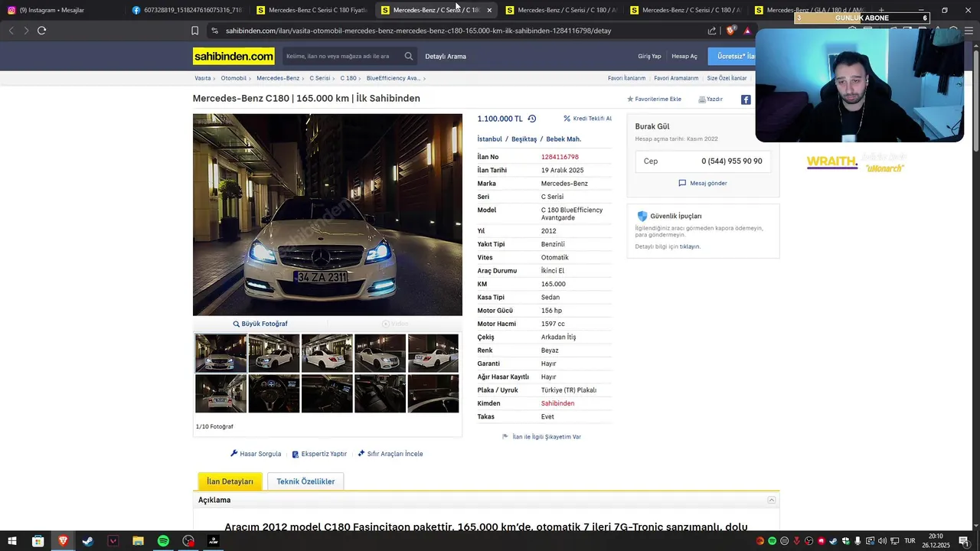Image resolution: width=980 pixels, height=551 pixels.
Task: Click Detaylı Arama link
Action: click(446, 57)
